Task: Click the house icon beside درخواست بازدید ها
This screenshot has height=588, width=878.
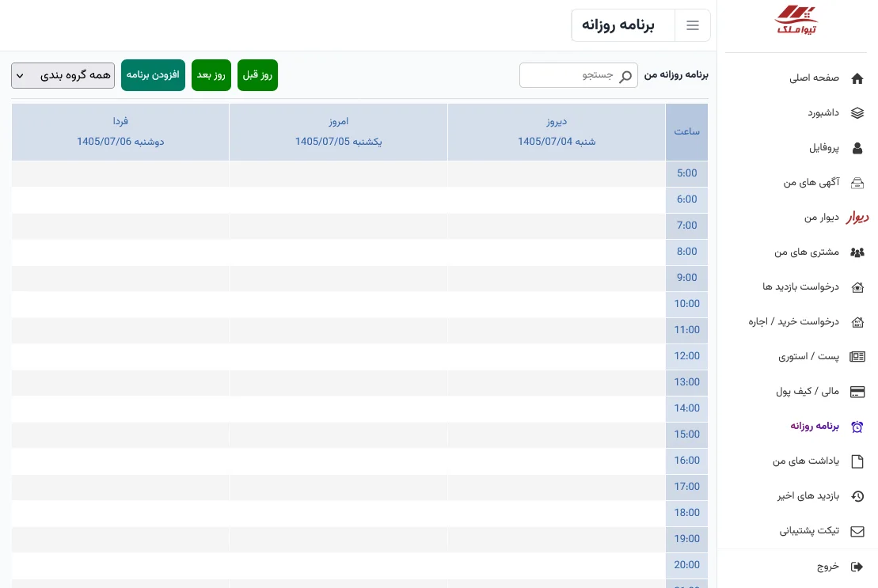Action: pyautogui.click(x=857, y=287)
